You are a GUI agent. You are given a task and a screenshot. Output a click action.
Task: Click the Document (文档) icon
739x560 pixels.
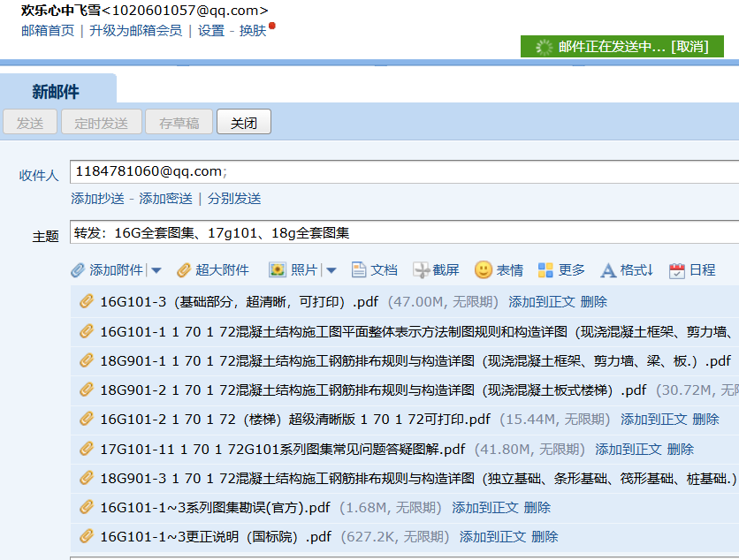coord(359,270)
